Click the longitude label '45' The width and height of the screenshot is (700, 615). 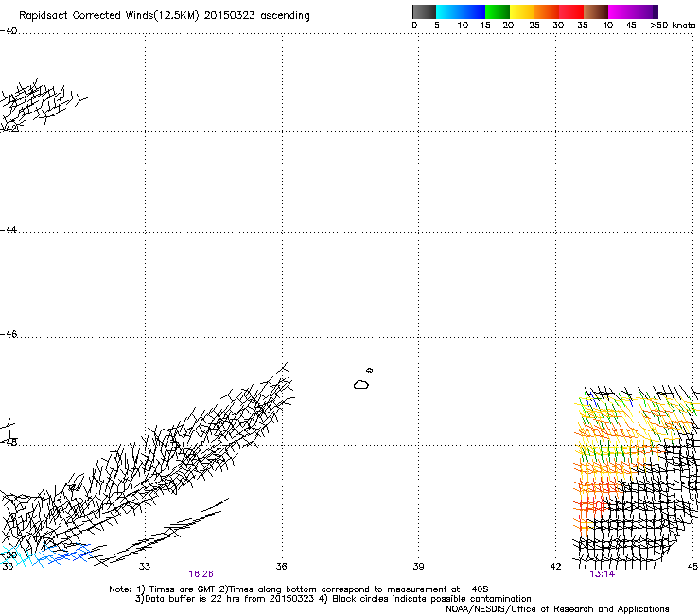point(692,567)
